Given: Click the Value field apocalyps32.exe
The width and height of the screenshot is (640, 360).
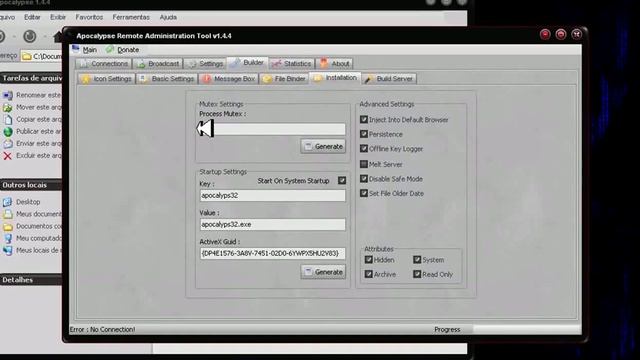Looking at the screenshot, I should (272, 224).
